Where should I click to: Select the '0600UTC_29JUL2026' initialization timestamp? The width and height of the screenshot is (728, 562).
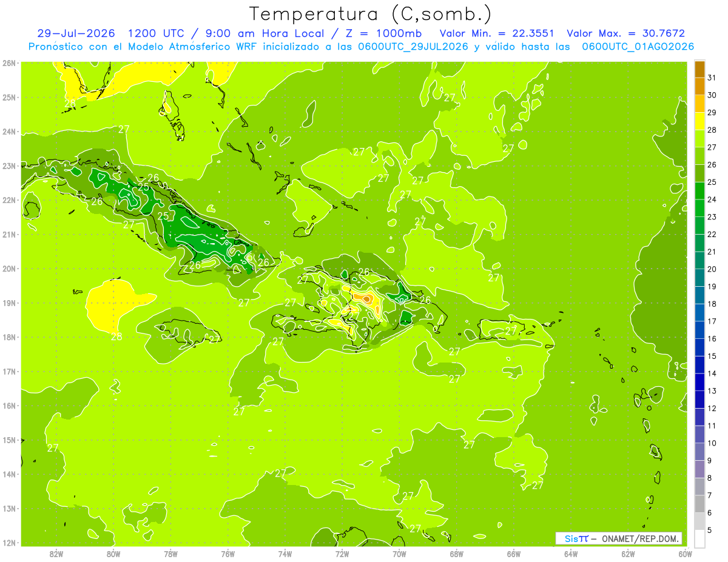(413, 46)
